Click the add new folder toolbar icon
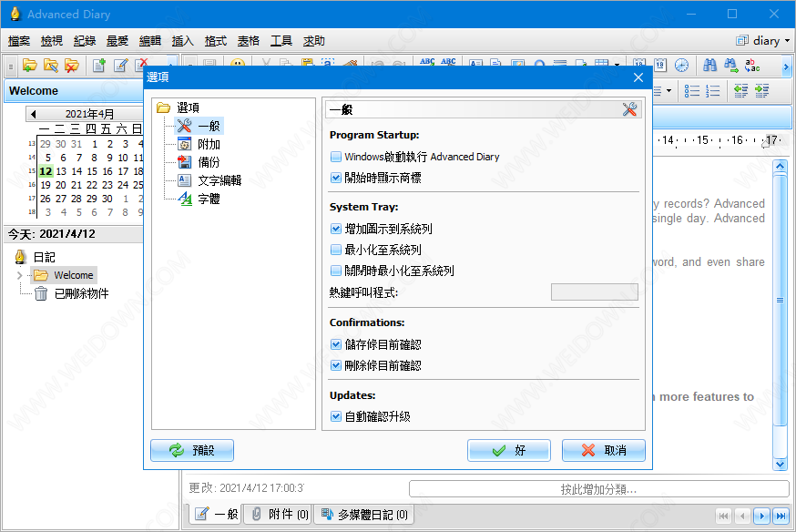Screen dimensions: 796x532 tap(30, 65)
